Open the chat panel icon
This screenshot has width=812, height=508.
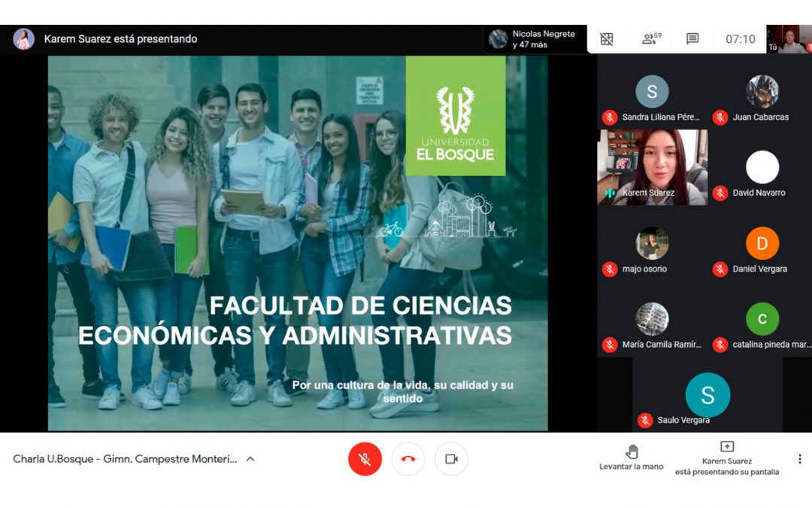point(692,39)
